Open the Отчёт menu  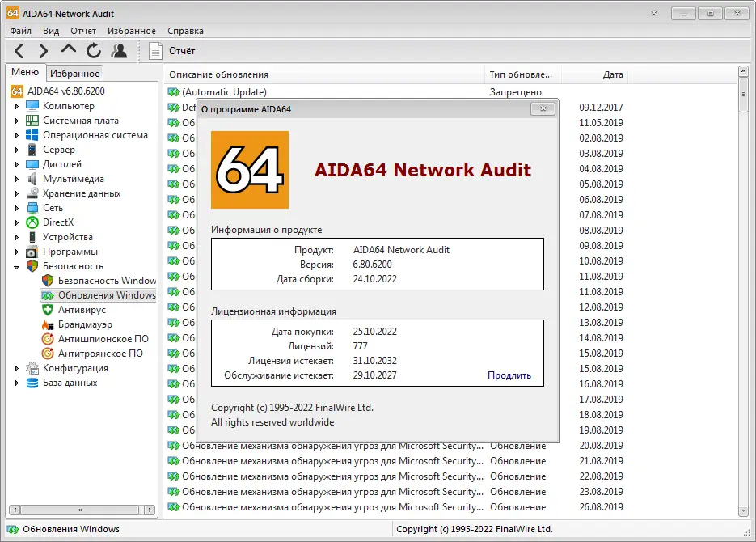82,30
